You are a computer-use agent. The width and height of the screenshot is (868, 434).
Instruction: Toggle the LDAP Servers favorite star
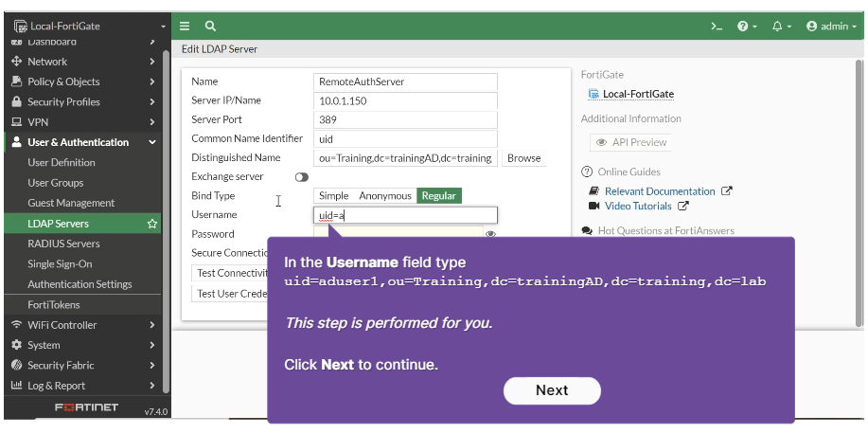coord(152,224)
